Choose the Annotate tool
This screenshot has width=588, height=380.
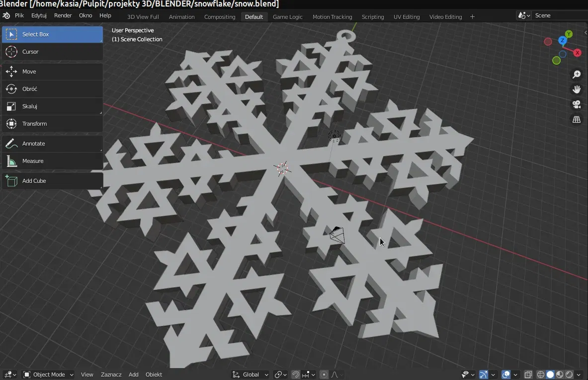point(52,144)
